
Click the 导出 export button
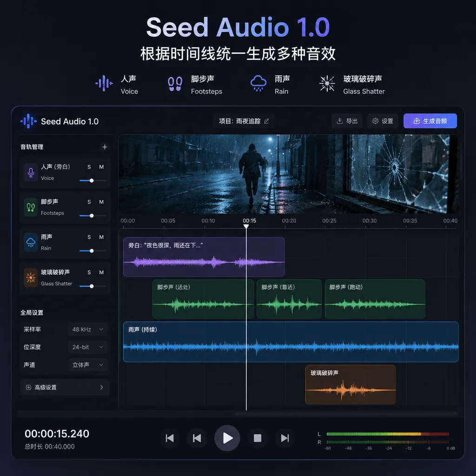[x=347, y=121]
